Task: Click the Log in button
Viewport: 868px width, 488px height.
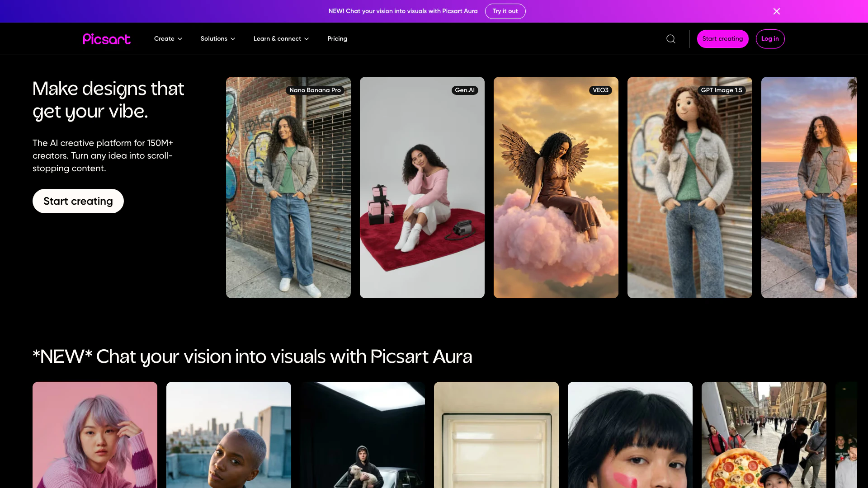Action: (770, 39)
